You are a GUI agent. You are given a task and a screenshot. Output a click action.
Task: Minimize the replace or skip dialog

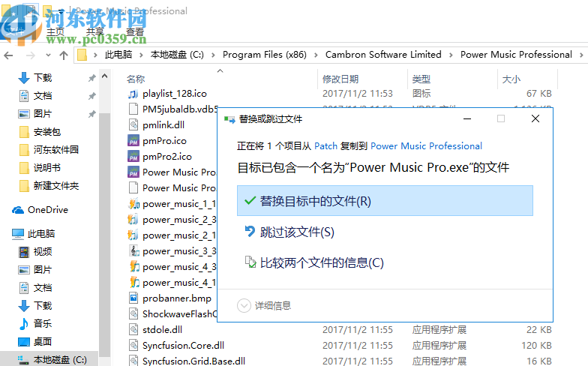[467, 118]
